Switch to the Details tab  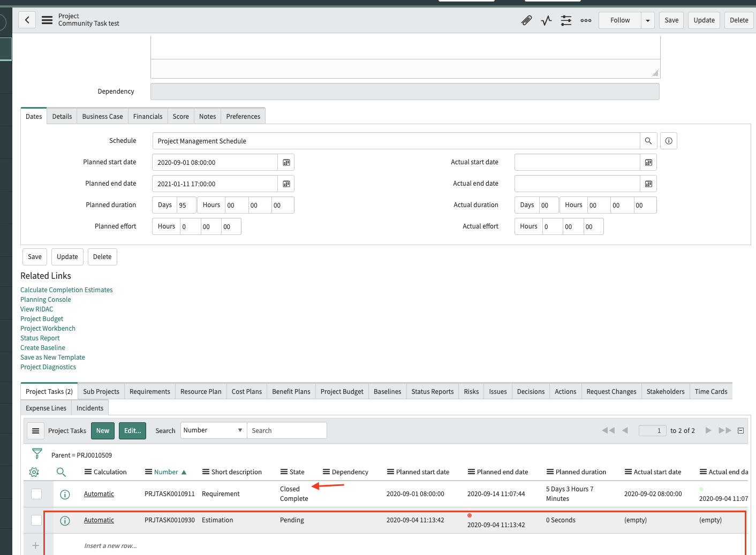click(62, 116)
